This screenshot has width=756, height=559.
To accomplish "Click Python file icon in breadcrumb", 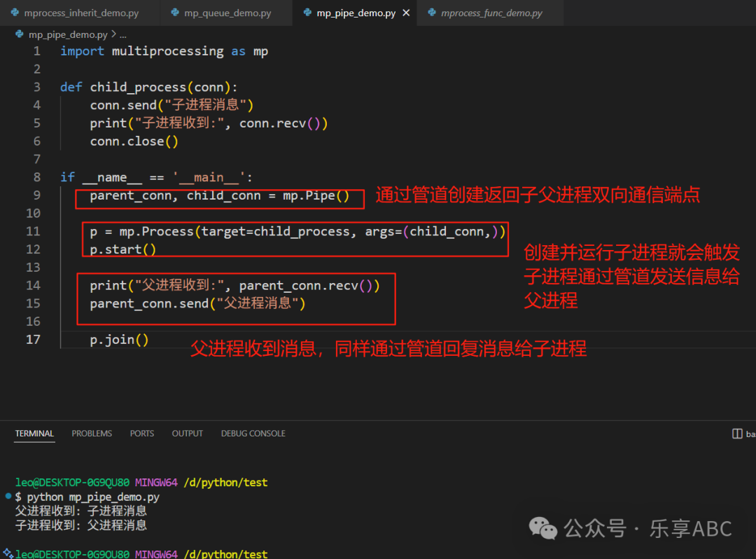I will tap(20, 34).
